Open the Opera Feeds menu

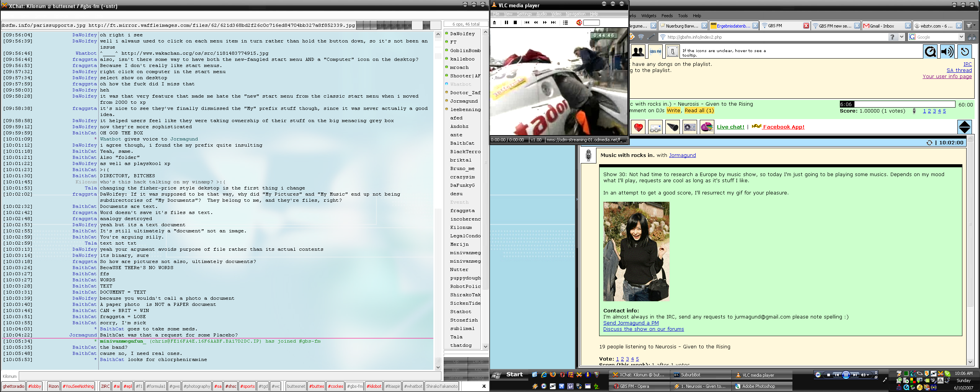(667, 16)
